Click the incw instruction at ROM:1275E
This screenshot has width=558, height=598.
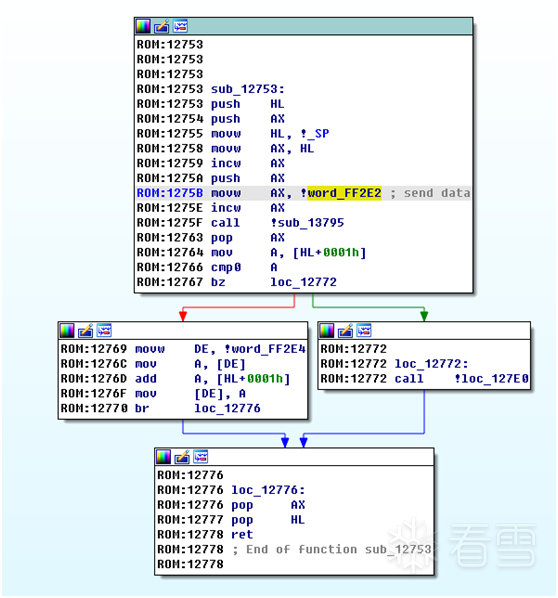[226, 208]
